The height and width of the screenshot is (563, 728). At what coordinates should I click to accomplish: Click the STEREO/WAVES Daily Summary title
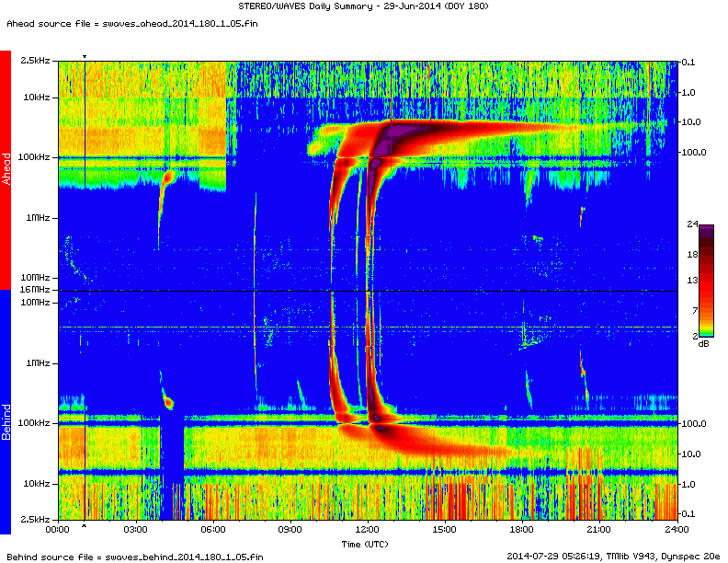(363, 6)
